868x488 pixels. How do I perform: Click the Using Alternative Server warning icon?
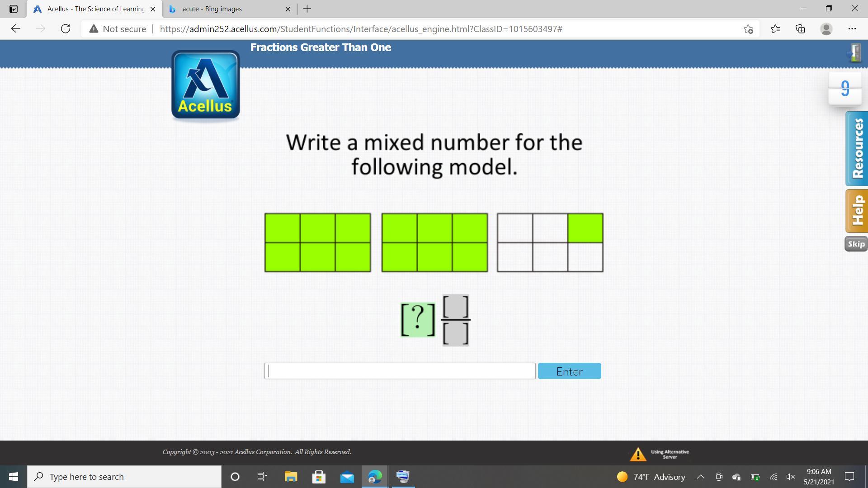638,454
